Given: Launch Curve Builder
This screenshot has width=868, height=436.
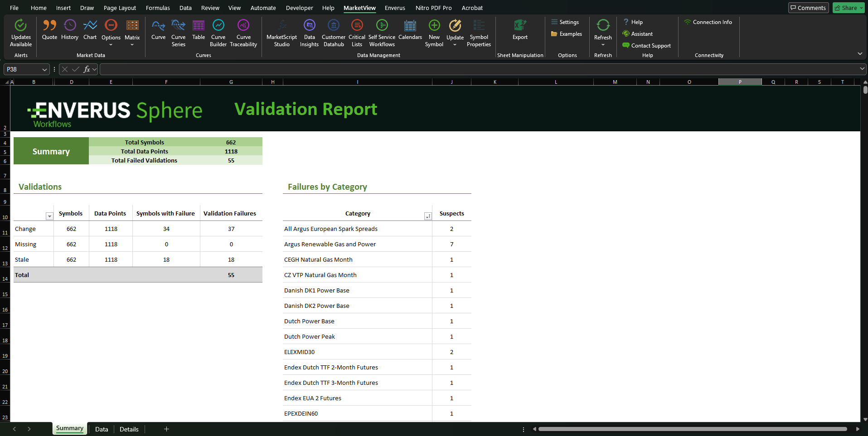Looking at the screenshot, I should coord(218,33).
